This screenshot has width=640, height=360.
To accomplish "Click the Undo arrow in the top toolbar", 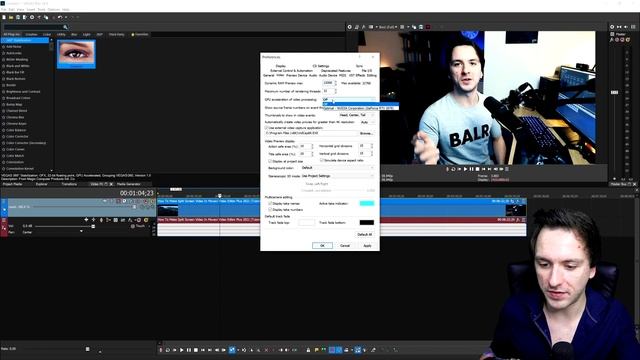I will click(x=60, y=17).
